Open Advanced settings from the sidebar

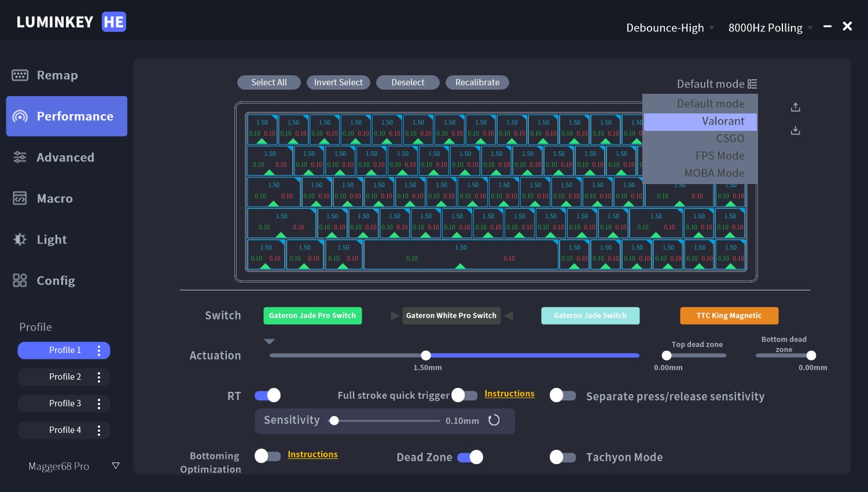(x=67, y=157)
